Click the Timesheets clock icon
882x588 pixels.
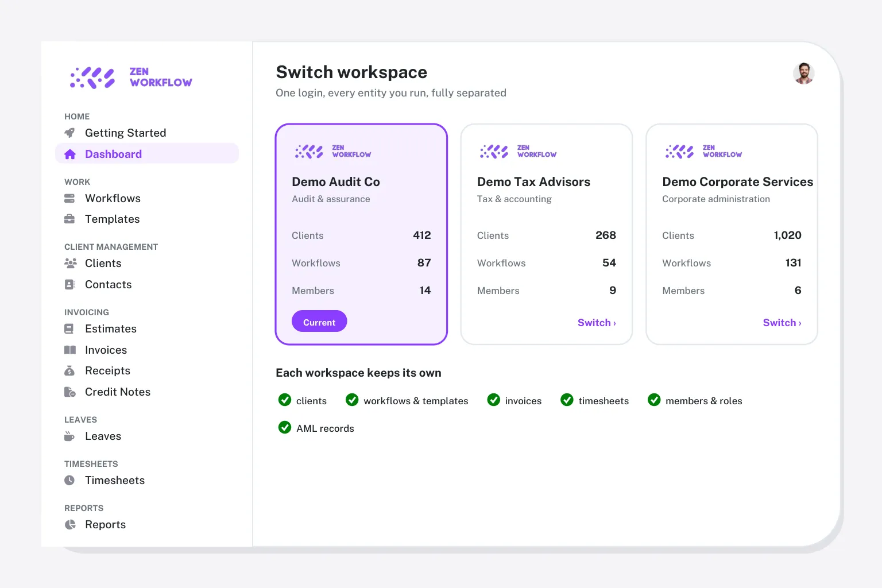(69, 481)
